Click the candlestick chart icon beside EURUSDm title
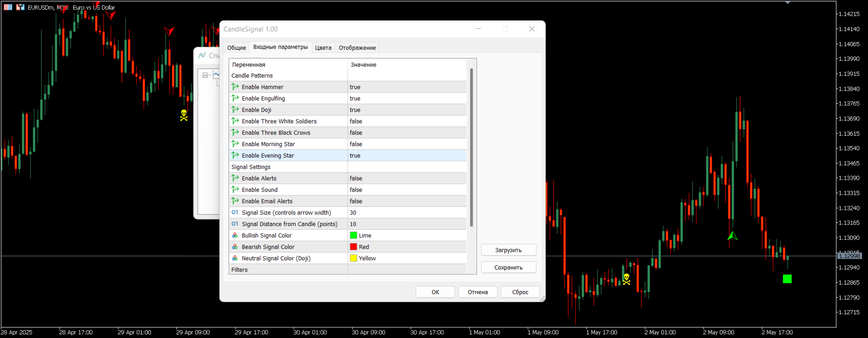The height and width of the screenshot is (338, 868). point(20,7)
